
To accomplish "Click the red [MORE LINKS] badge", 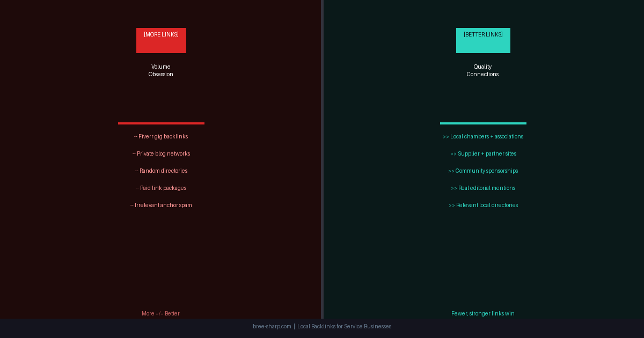I will tap(161, 40).
